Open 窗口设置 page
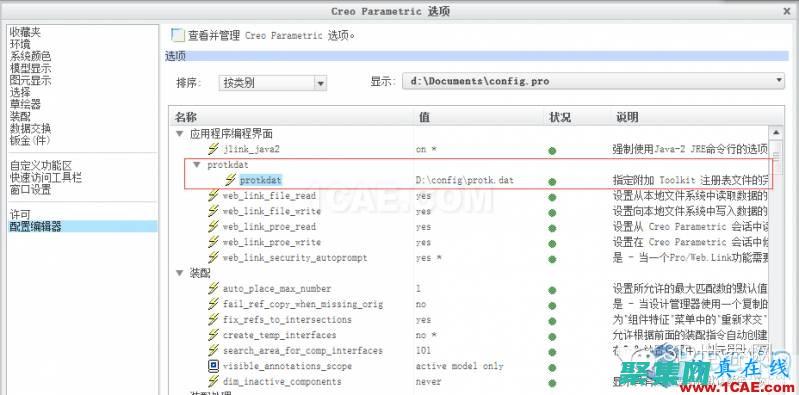The image size is (799, 395). 30,190
